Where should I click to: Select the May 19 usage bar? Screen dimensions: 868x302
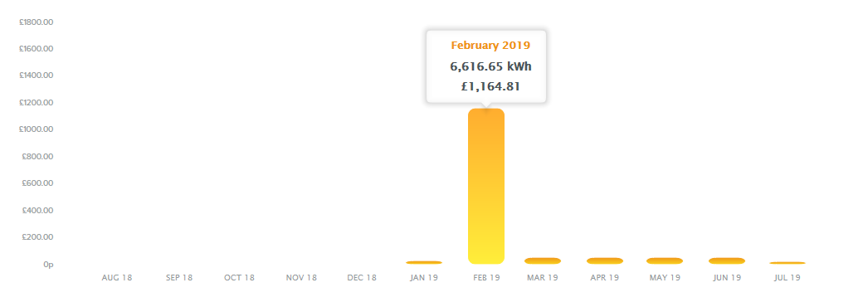coord(665,261)
